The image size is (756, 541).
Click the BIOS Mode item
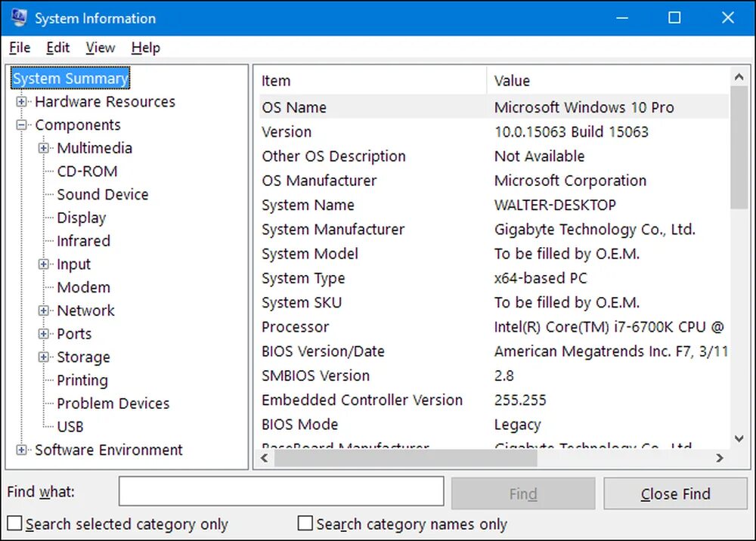click(300, 425)
